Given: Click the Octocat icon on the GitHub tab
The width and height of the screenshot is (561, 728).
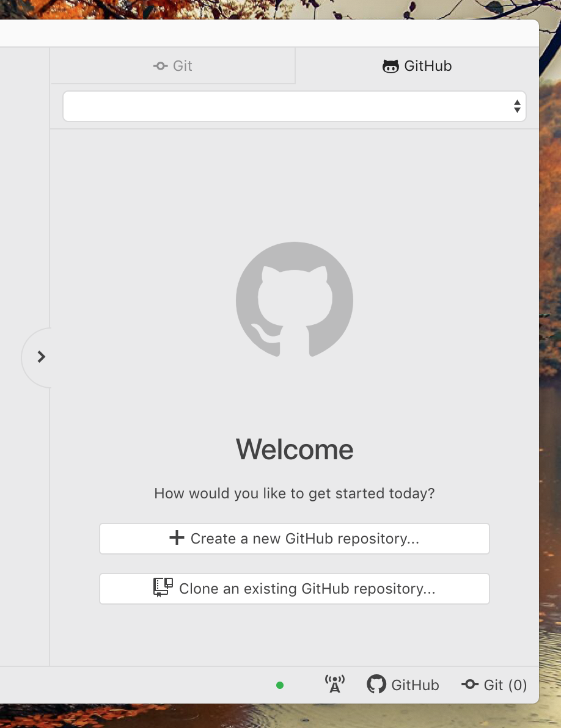Looking at the screenshot, I should tap(391, 66).
